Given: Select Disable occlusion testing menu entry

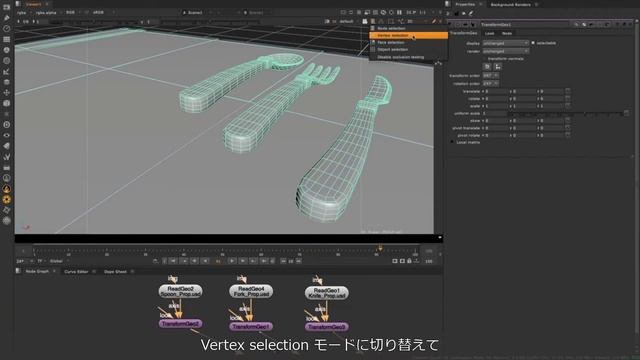Looking at the screenshot, I should click(x=408, y=57).
